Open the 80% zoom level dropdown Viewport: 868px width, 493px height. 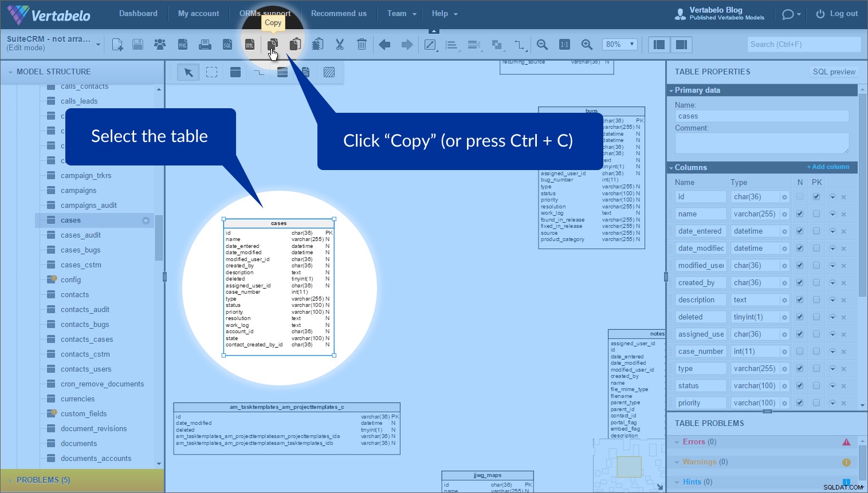[x=620, y=44]
